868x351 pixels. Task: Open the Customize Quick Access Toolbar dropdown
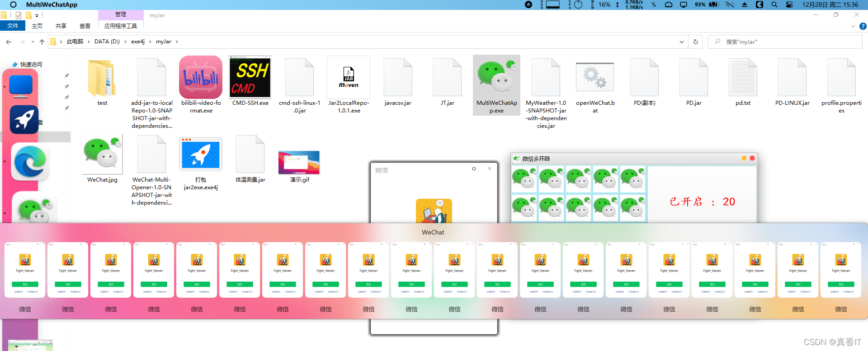tap(37, 16)
